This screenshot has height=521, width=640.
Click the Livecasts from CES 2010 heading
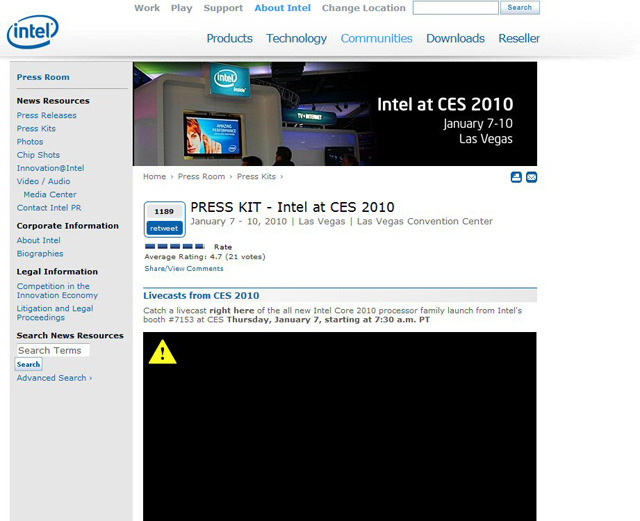click(x=201, y=296)
